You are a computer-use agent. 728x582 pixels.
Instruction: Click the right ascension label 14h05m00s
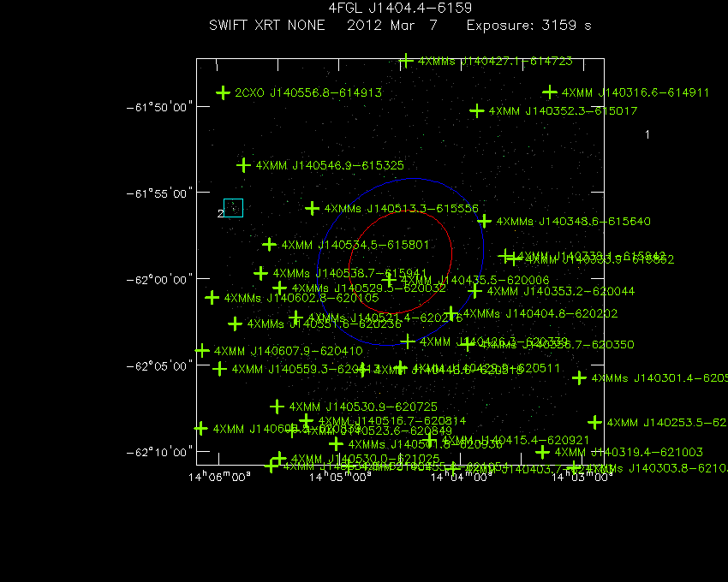(340, 477)
